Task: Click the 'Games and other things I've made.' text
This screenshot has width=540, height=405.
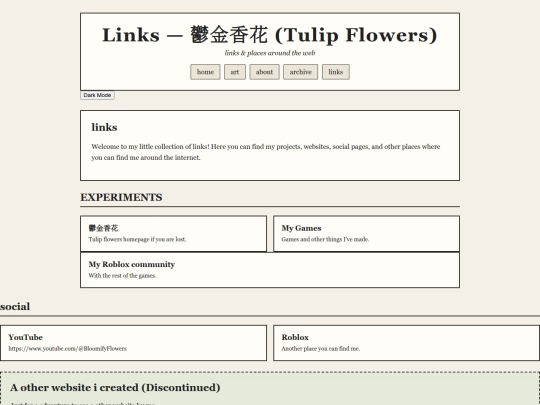Action: [325, 239]
